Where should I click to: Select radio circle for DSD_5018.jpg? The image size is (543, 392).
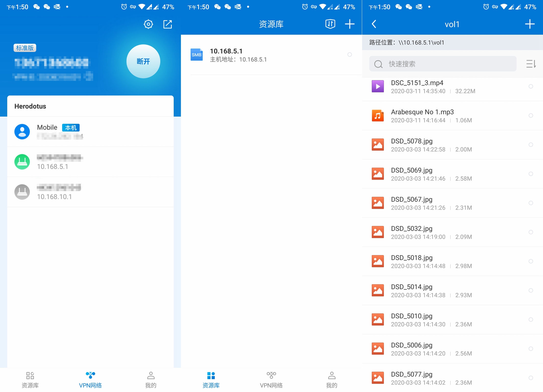click(x=530, y=261)
